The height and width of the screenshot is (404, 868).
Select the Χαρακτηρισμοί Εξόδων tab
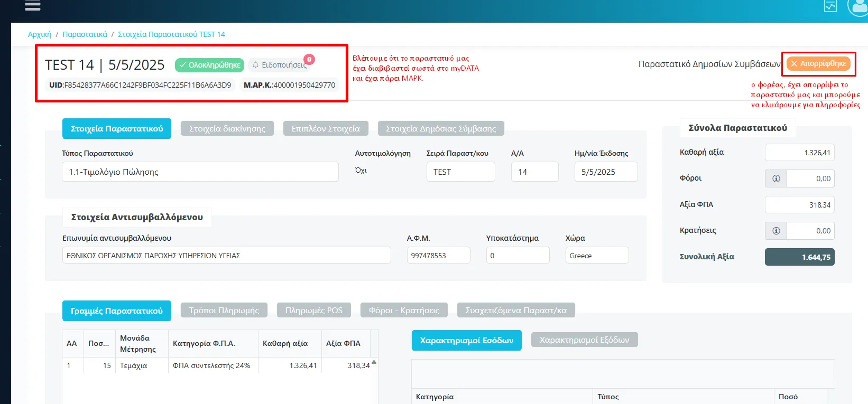584,340
